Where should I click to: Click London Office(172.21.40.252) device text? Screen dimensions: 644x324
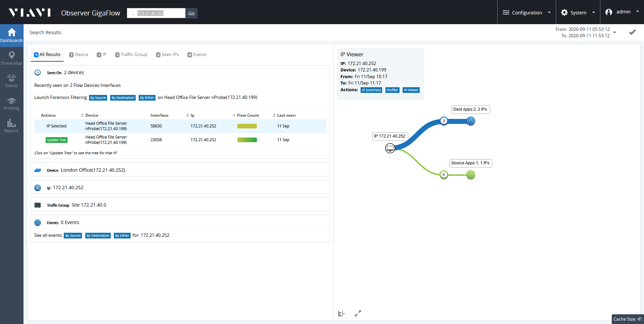click(93, 170)
